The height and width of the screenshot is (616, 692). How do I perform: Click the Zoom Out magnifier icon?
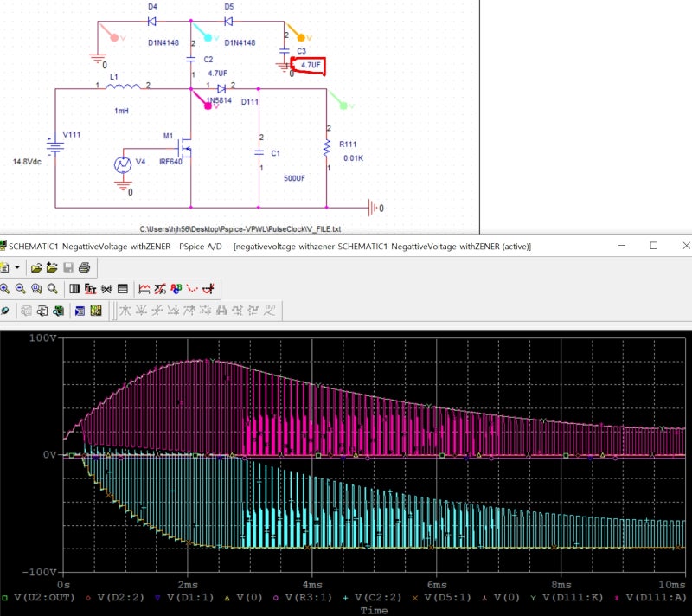(20, 288)
